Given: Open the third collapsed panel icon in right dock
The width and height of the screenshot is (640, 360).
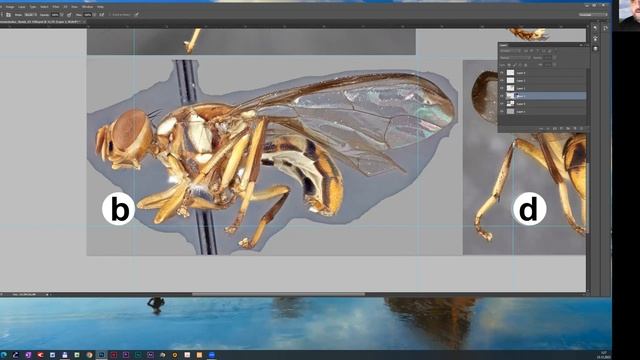Looking at the screenshot, I should point(595,49).
